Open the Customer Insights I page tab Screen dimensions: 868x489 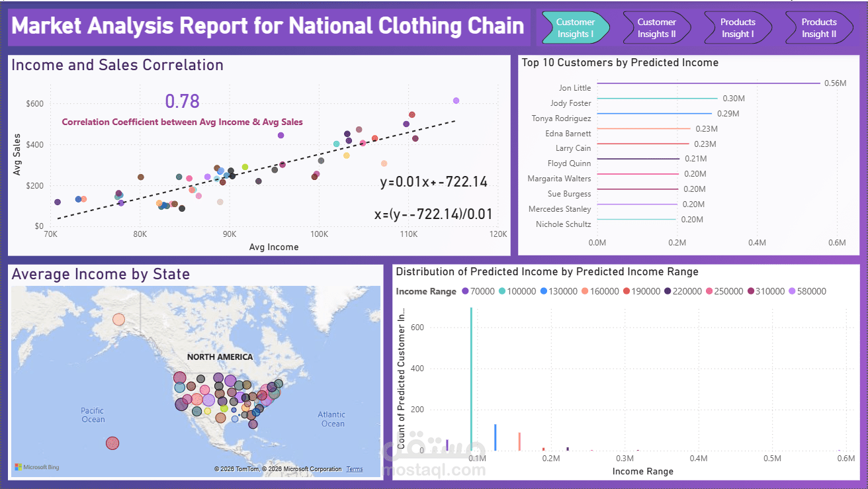577,28
